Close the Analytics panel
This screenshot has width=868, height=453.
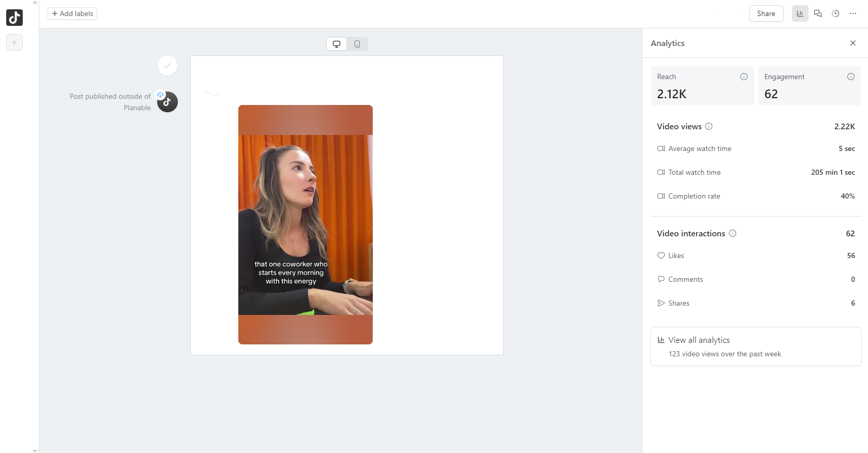pyautogui.click(x=852, y=43)
